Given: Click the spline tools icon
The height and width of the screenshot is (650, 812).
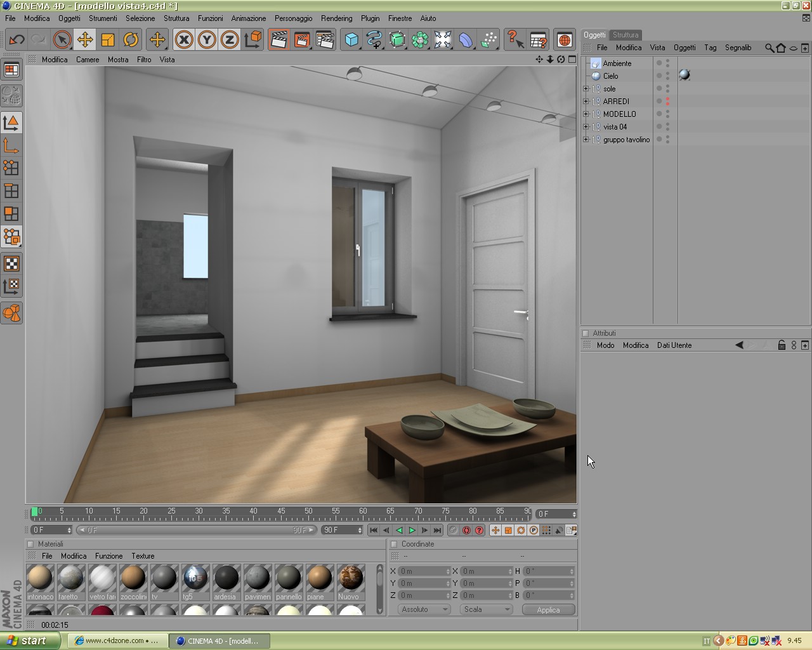Looking at the screenshot, I should (x=374, y=40).
